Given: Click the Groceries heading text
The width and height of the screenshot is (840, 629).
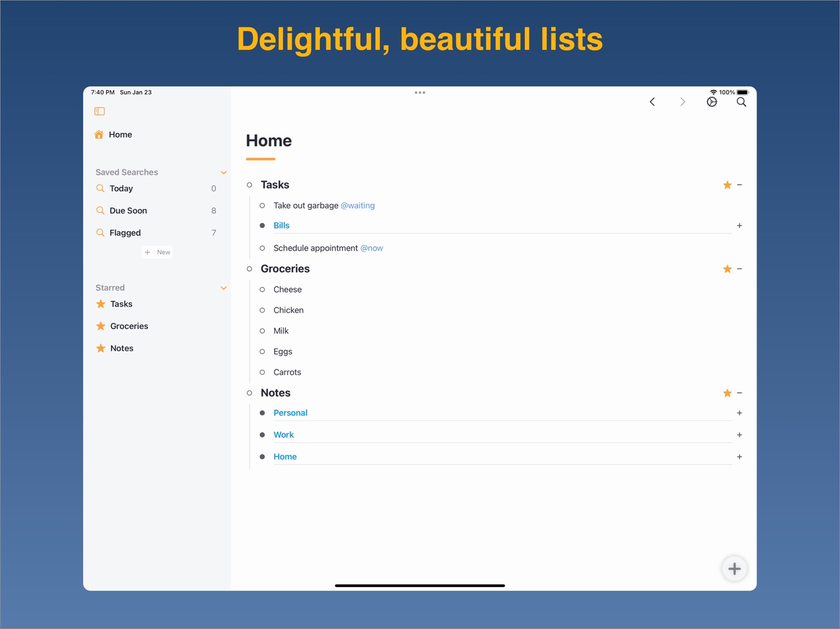Looking at the screenshot, I should pyautogui.click(x=285, y=269).
